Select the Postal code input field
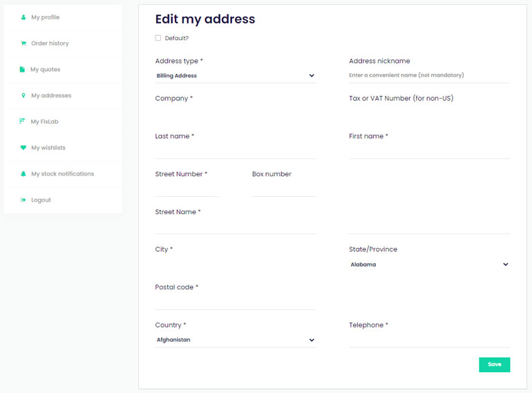Viewport: 532px width, 393px height. coord(236,302)
